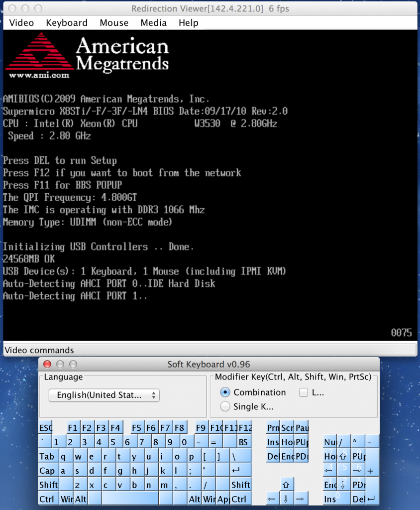
Task: Click the F12 soft key
Action: pyautogui.click(x=245, y=427)
